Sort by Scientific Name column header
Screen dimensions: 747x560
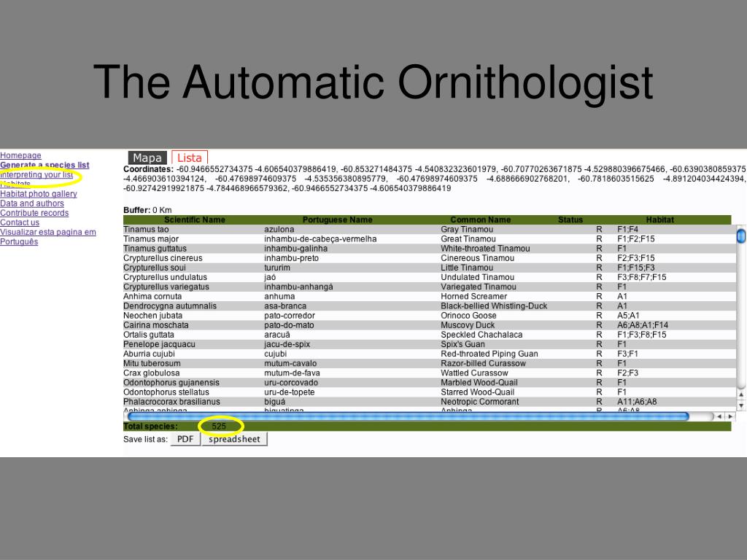(x=194, y=219)
